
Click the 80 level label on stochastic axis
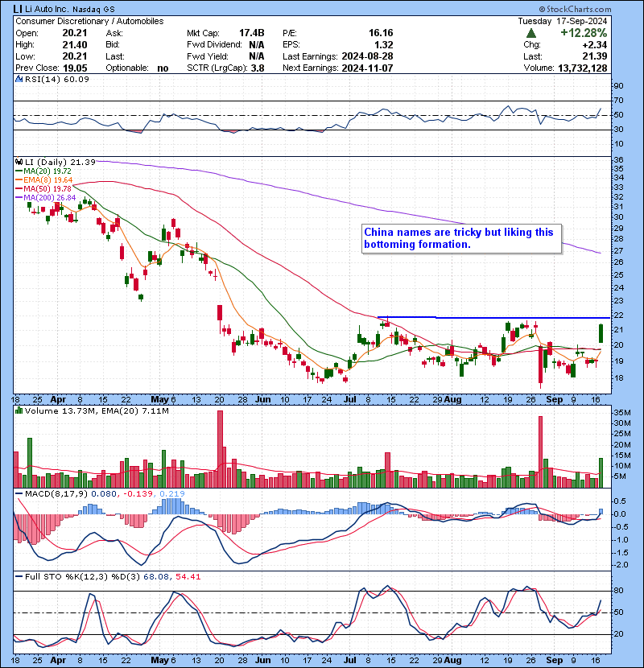618,591
